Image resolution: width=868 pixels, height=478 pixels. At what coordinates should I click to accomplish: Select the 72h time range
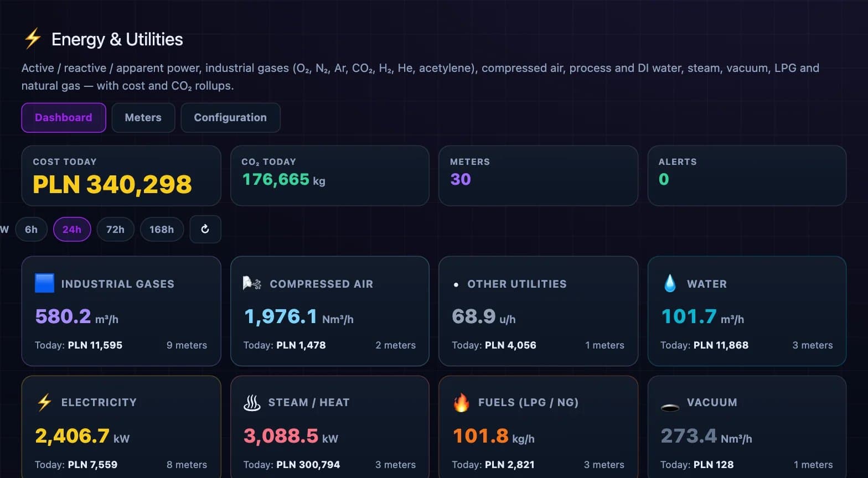[x=115, y=229]
